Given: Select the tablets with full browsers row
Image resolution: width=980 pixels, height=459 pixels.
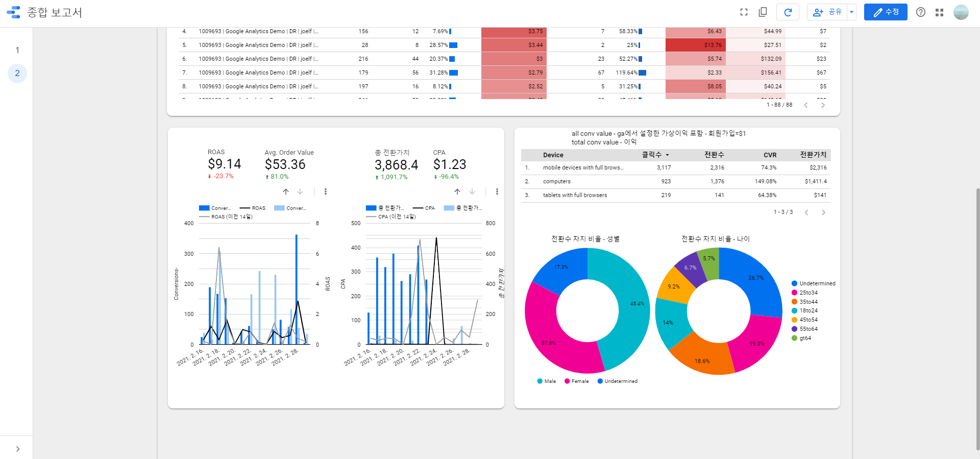Looking at the screenshot, I should tap(676, 195).
